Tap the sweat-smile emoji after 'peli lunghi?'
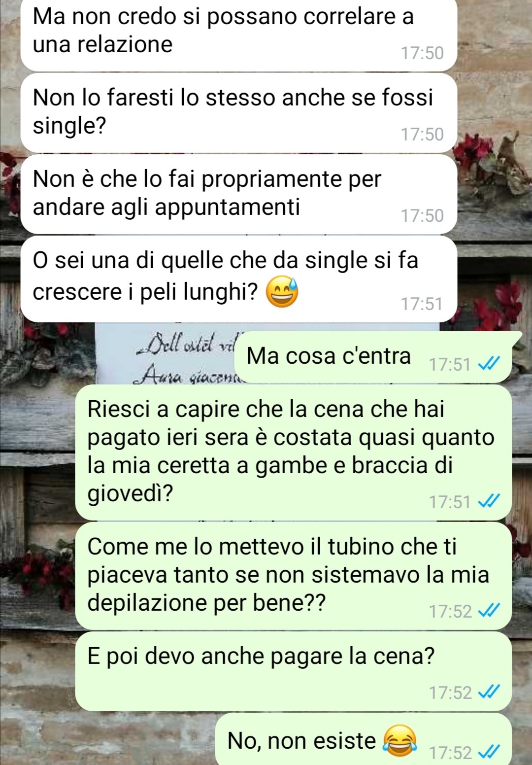The width and height of the screenshot is (532, 765). 282,292
